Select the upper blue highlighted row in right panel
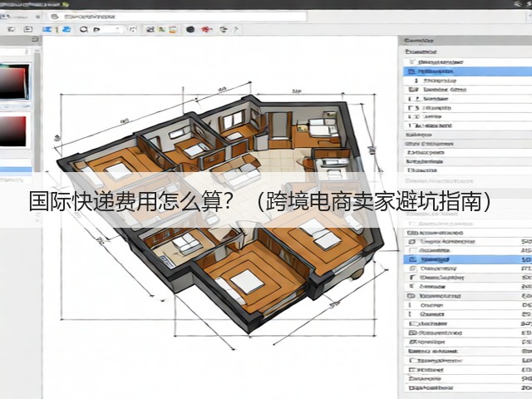This screenshot has height=399, width=532. 467,71
